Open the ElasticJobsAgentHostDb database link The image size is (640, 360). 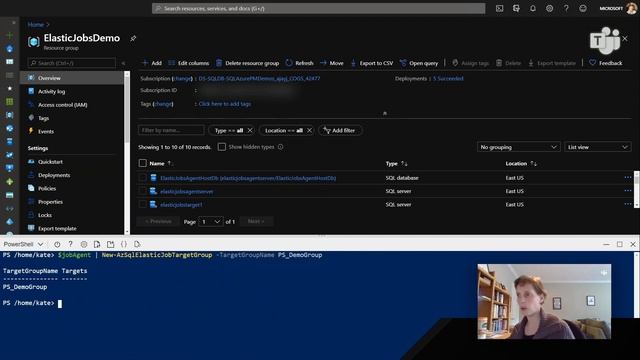tap(248, 178)
